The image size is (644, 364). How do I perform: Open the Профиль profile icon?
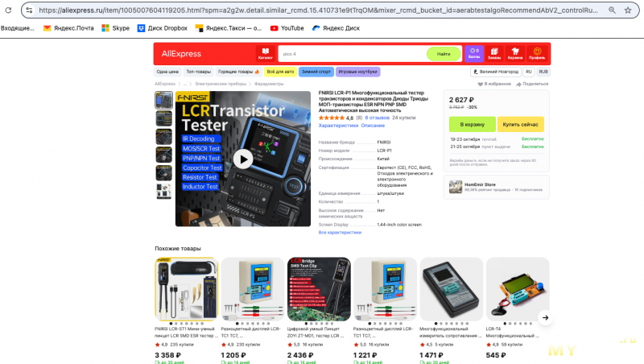click(537, 54)
